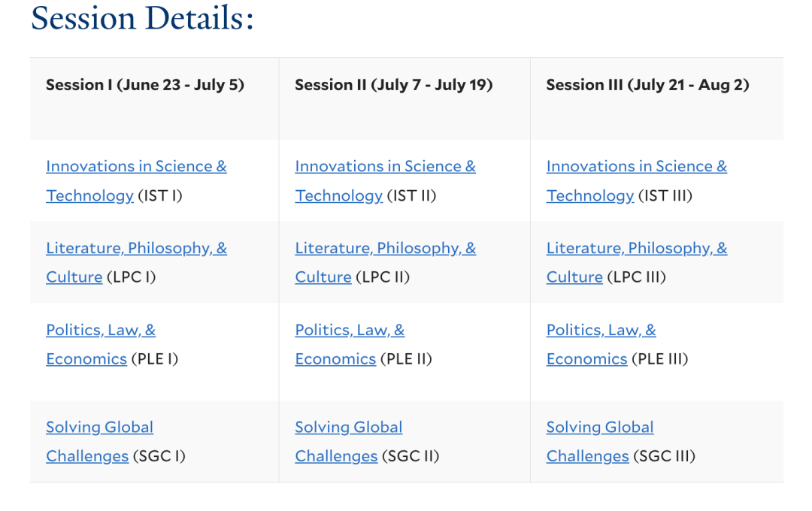Click the Session I (June 23 - July 5) header
This screenshot has height=511, width=812.
point(145,84)
